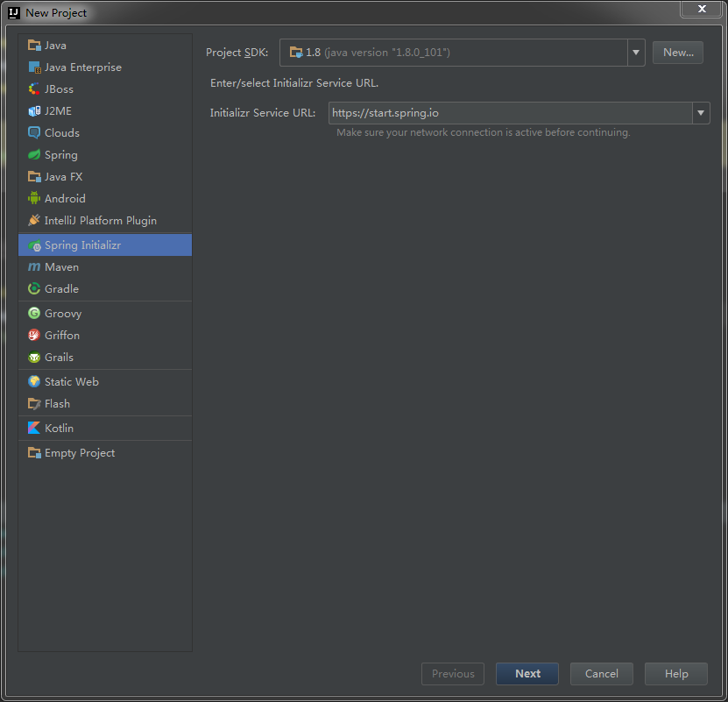Click the Previous button
This screenshot has height=702, width=728.
pyautogui.click(x=453, y=674)
